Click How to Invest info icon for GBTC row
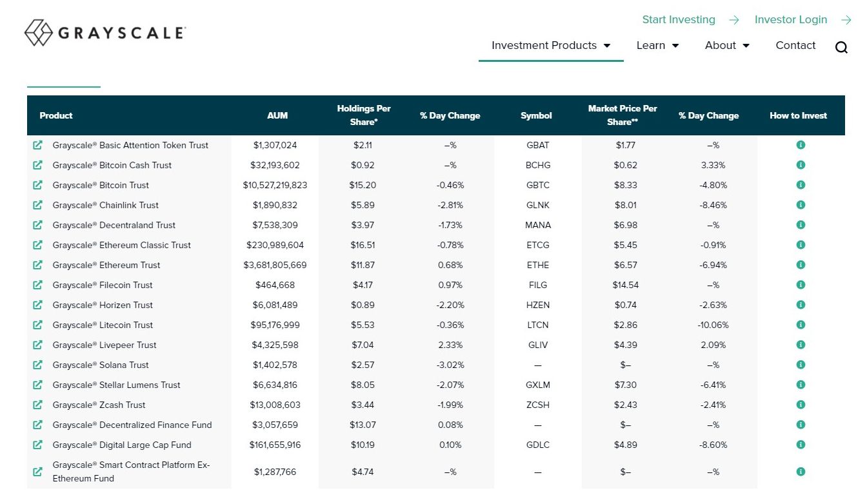The width and height of the screenshot is (867, 504). (801, 185)
